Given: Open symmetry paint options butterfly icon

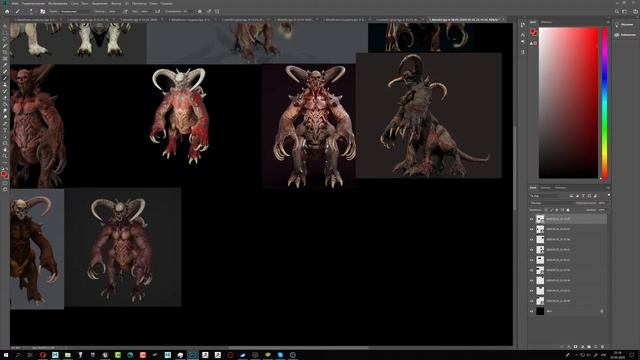Looking at the screenshot, I should (217, 11).
